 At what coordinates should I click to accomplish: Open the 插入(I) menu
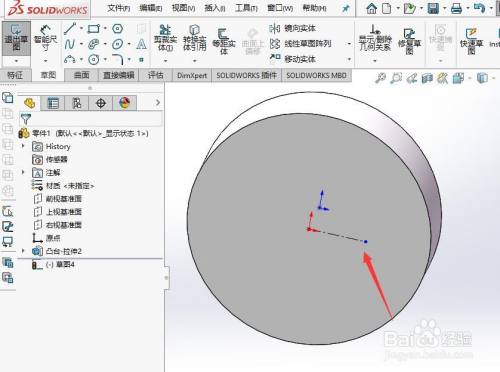[x=215, y=8]
